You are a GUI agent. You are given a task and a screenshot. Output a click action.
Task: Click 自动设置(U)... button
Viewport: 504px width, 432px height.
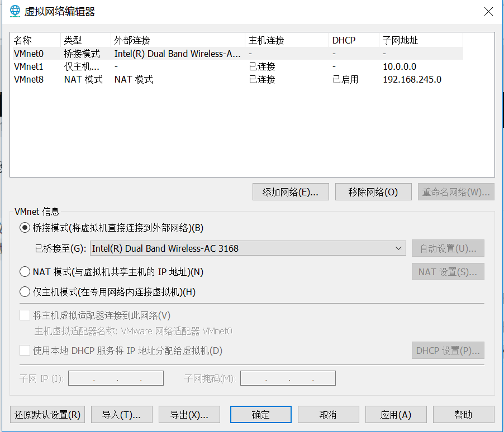(x=448, y=248)
